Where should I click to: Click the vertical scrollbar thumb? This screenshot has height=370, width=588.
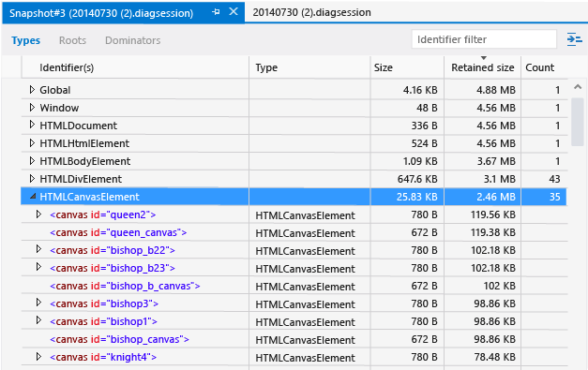[x=578, y=122]
